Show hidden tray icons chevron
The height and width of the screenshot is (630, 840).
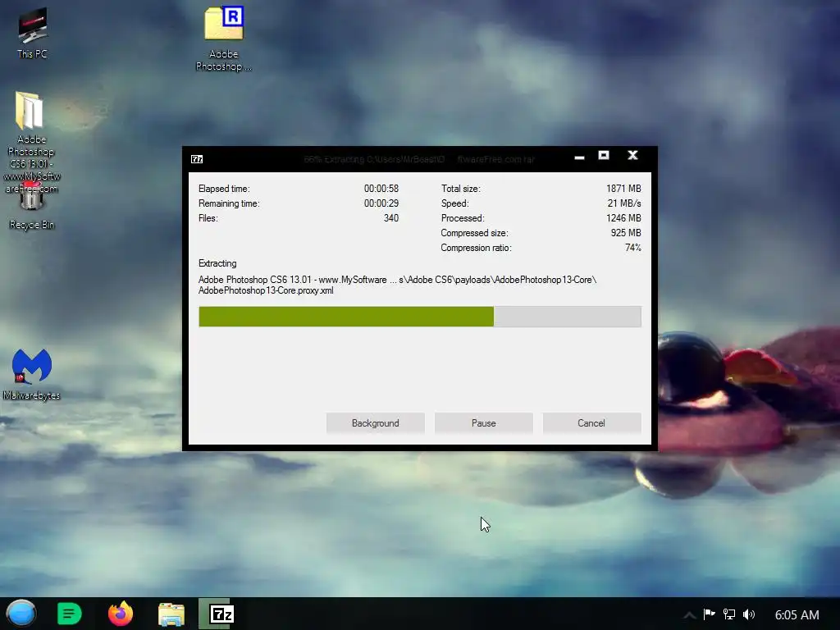[x=689, y=615]
